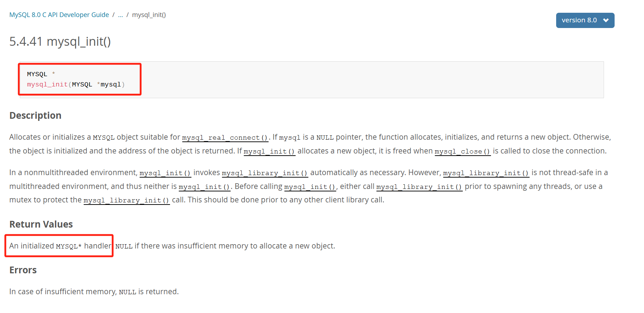The image size is (644, 313).
Task: Click the ellipsis breadcrumb link
Action: (120, 15)
